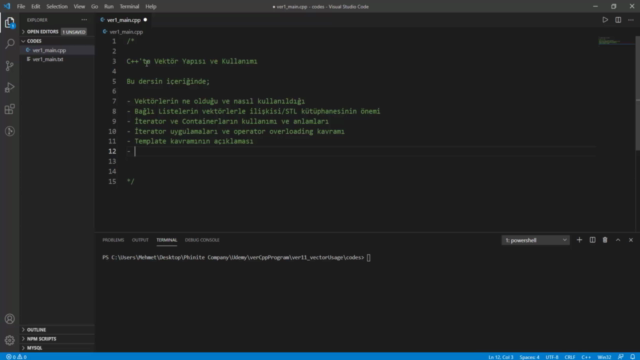
Task: Switch to the Problems panel tab
Action: click(113, 240)
